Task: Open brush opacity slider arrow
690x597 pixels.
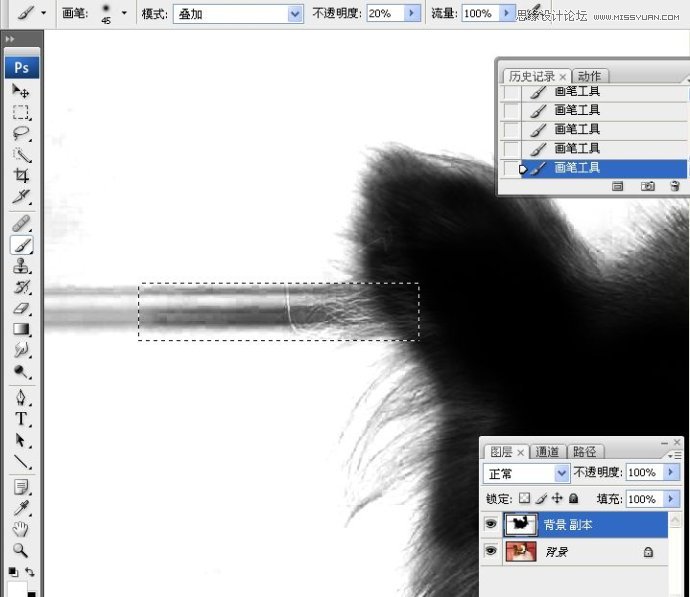Action: [412, 13]
